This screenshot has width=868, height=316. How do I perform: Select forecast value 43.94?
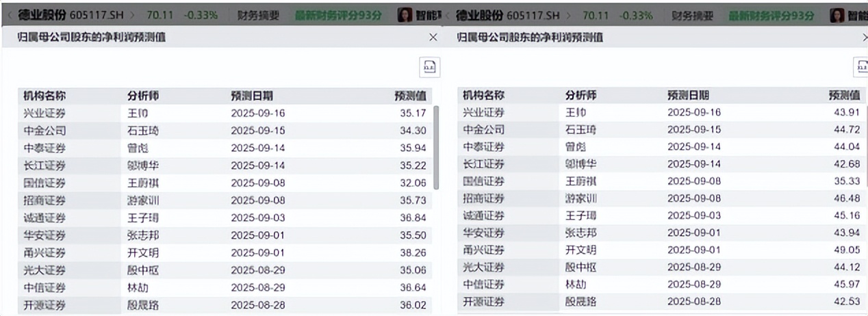[x=847, y=233]
